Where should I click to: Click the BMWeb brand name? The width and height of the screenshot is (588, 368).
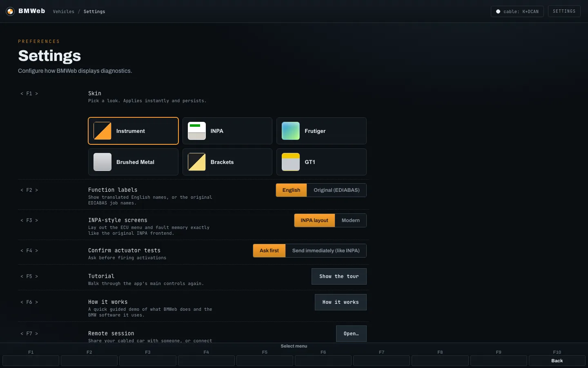32,11
